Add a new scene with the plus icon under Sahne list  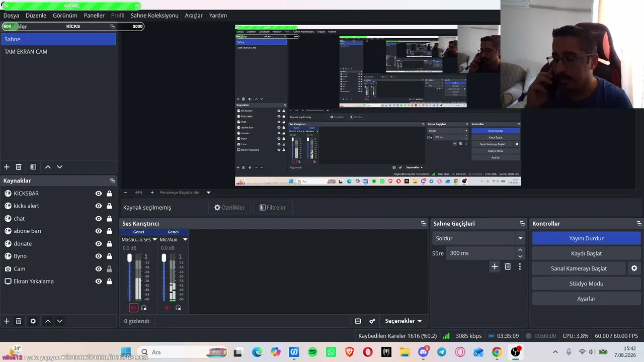coord(7,167)
